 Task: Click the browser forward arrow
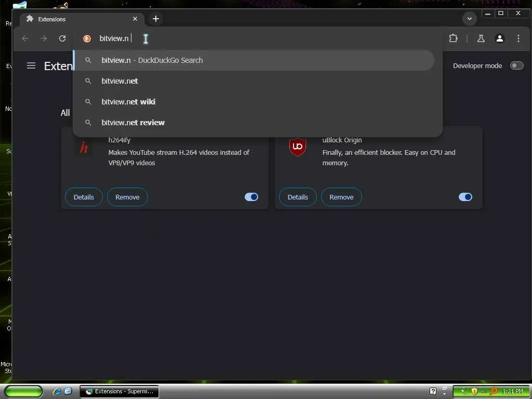click(44, 38)
